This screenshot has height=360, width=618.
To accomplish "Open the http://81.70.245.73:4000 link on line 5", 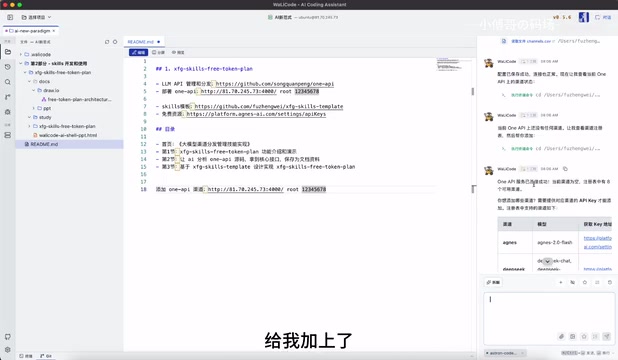I will click(239, 91).
